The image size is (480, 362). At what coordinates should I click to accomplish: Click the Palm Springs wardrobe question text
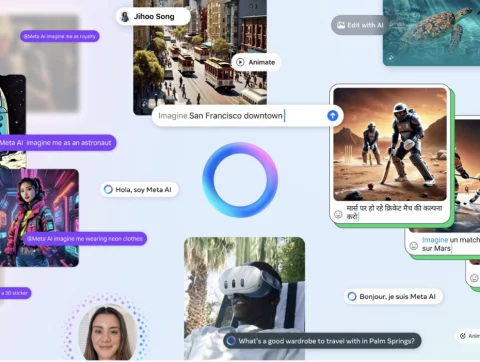(x=327, y=341)
